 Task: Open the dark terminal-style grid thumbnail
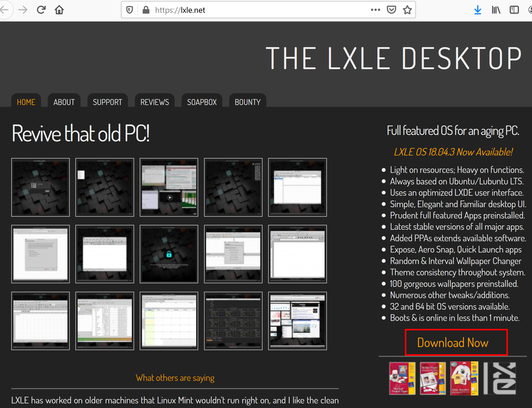click(233, 321)
